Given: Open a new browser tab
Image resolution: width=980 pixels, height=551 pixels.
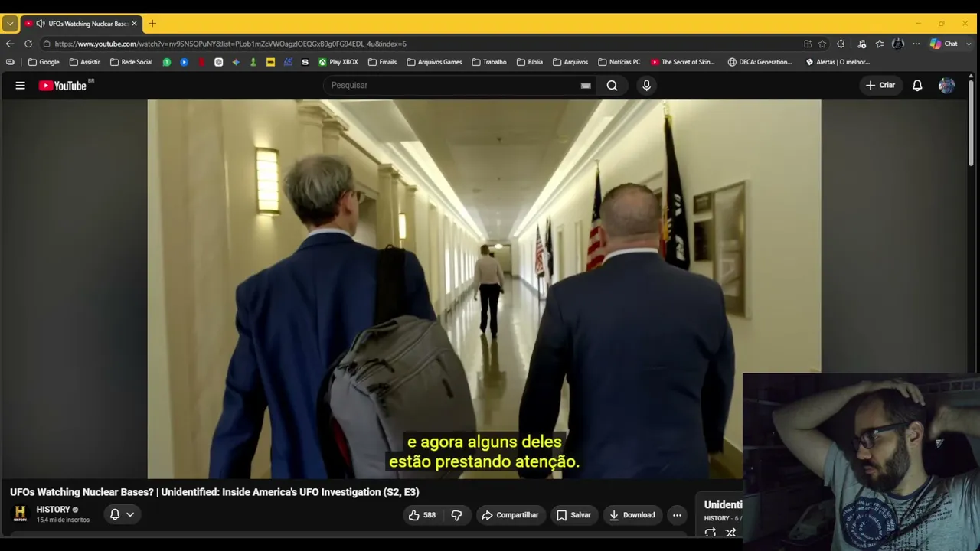Looking at the screenshot, I should coord(152,24).
